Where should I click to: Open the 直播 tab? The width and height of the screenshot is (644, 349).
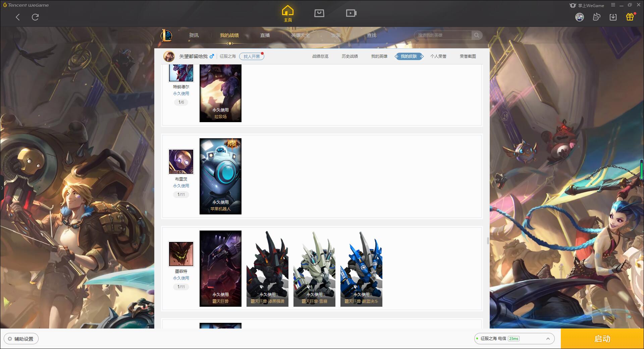pyautogui.click(x=265, y=35)
